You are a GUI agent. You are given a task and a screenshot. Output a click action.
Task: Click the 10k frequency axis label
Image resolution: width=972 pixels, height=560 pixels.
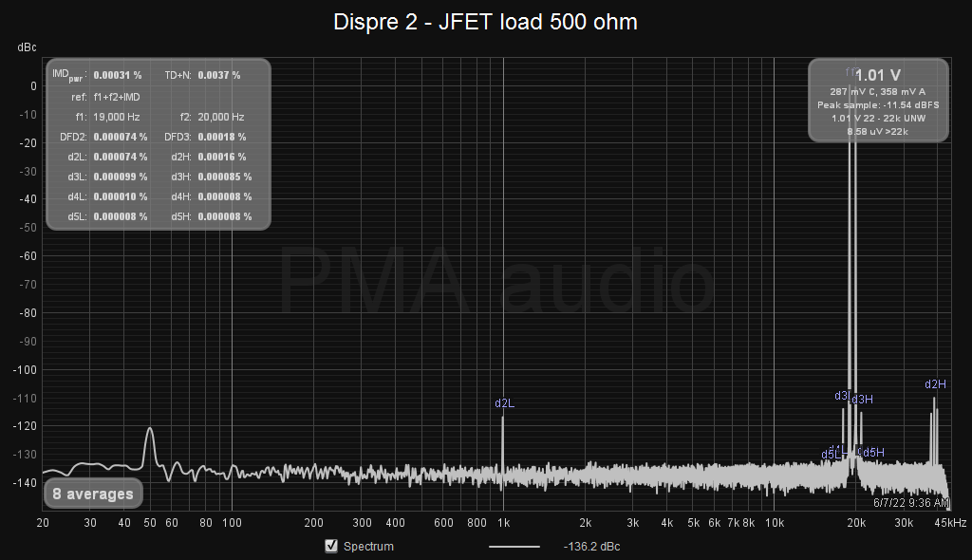click(775, 523)
